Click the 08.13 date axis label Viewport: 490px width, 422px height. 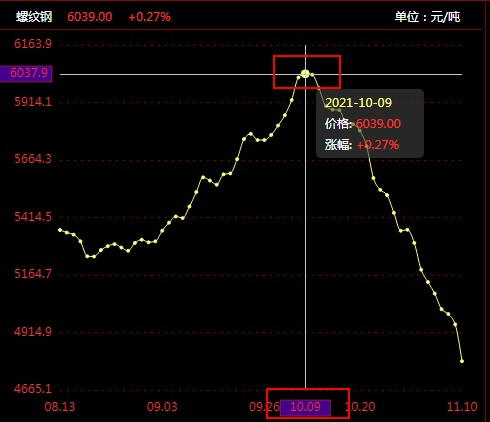coord(60,407)
